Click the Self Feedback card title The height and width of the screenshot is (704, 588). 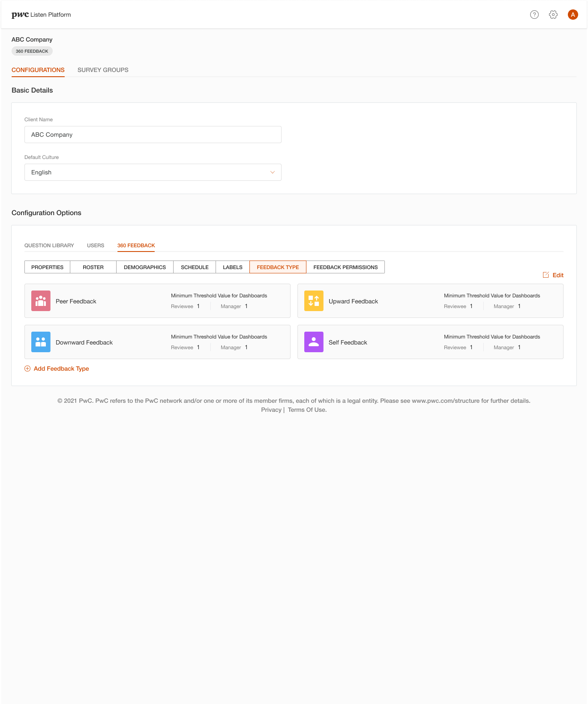coord(348,342)
